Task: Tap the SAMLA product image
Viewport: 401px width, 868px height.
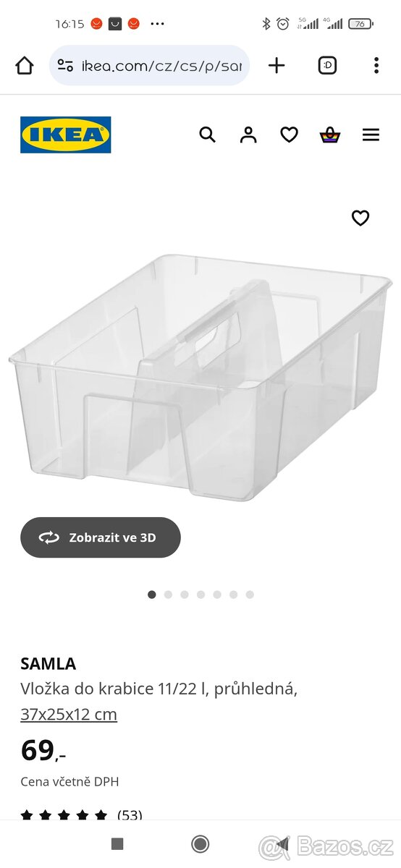Action: tap(200, 376)
